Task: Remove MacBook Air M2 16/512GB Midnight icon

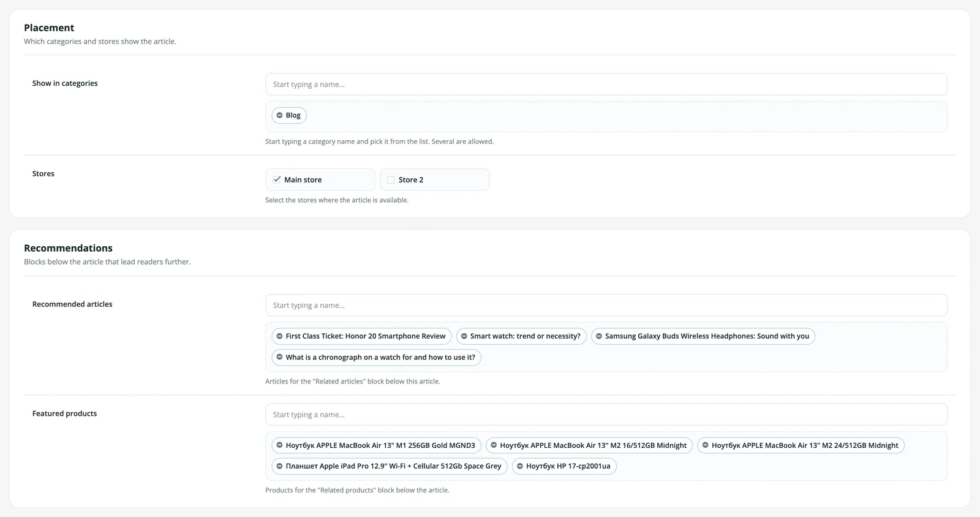Action: point(494,445)
